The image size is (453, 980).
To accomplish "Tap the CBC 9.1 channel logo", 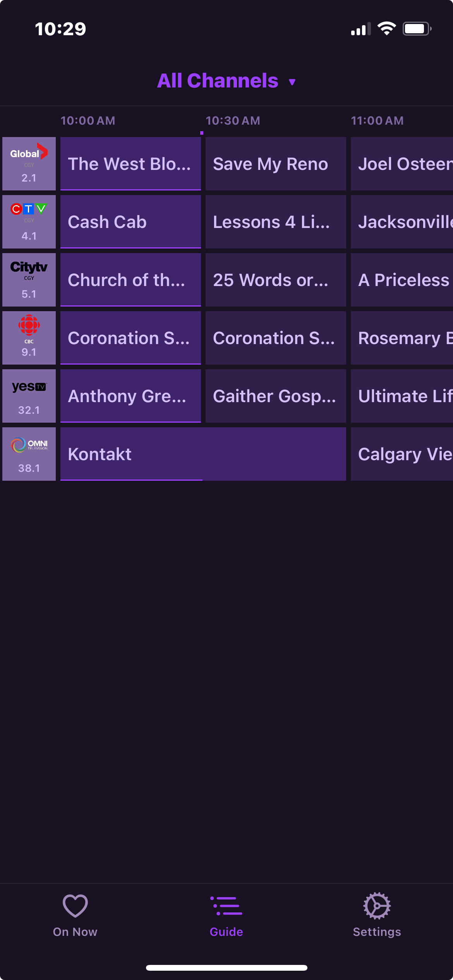I will 29,338.
